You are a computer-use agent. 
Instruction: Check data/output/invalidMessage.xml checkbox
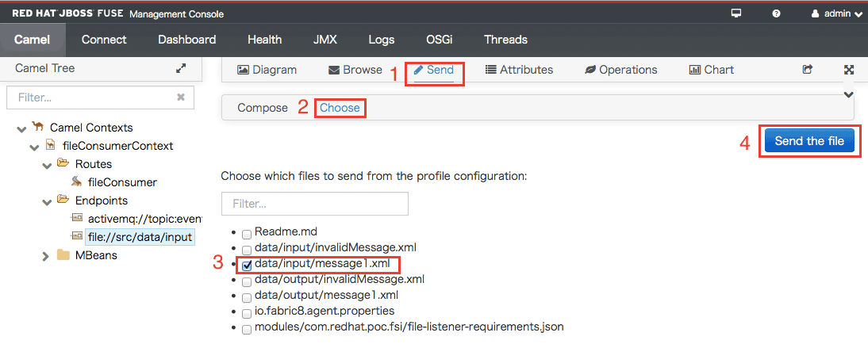tap(247, 281)
